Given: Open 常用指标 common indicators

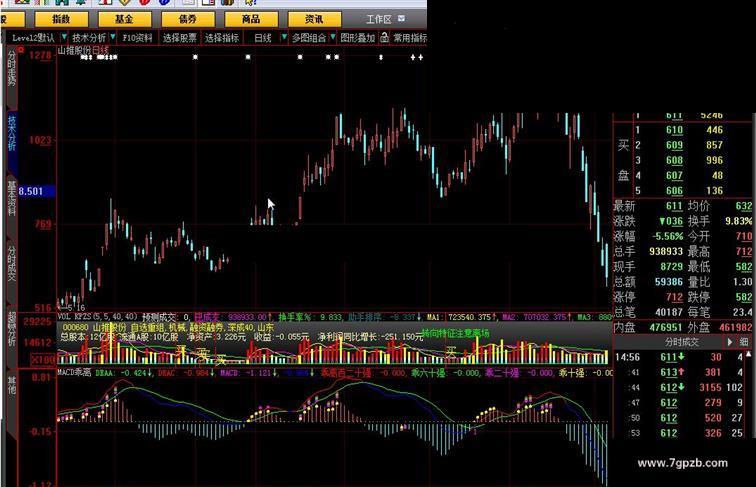Looking at the screenshot, I should point(410,38).
